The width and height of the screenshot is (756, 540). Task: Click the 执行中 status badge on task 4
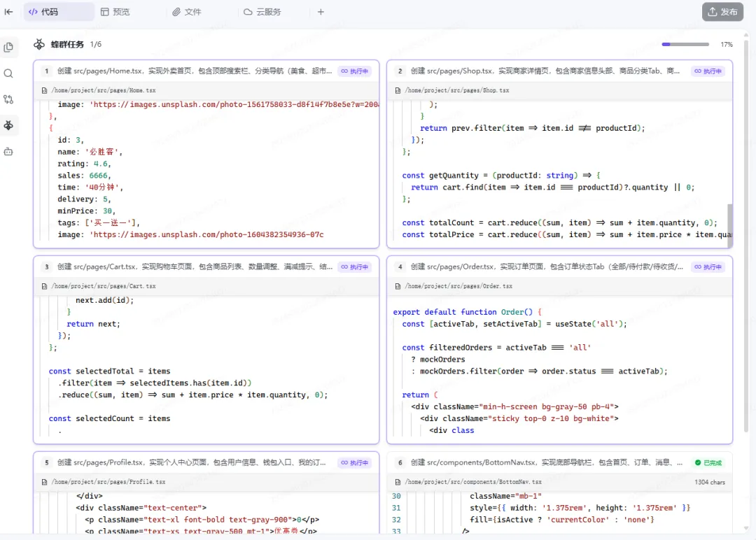point(708,267)
